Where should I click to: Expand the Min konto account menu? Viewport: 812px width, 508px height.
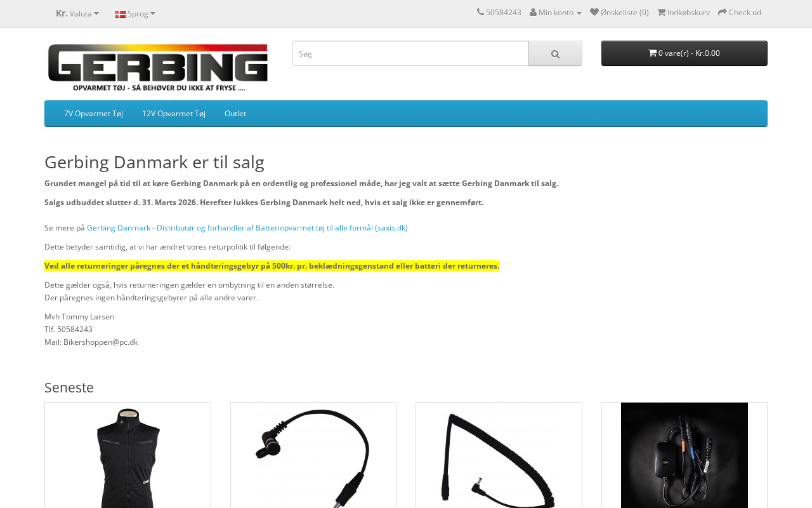click(556, 12)
